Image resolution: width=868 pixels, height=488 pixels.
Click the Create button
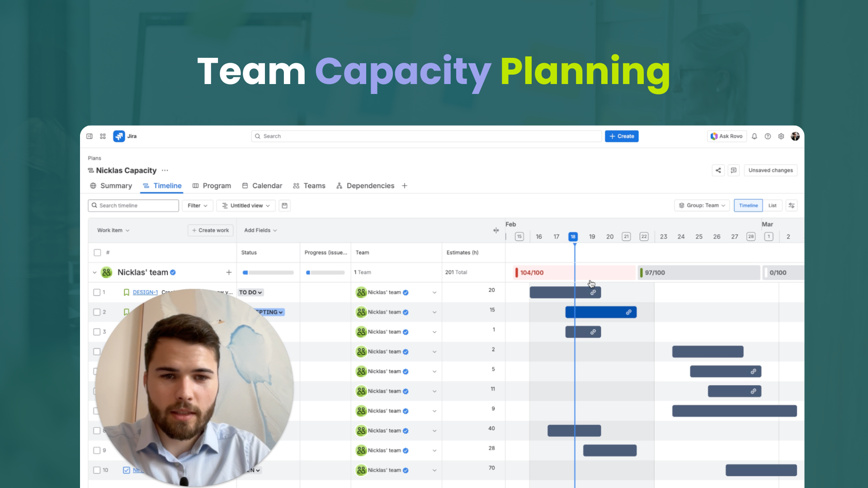(622, 136)
